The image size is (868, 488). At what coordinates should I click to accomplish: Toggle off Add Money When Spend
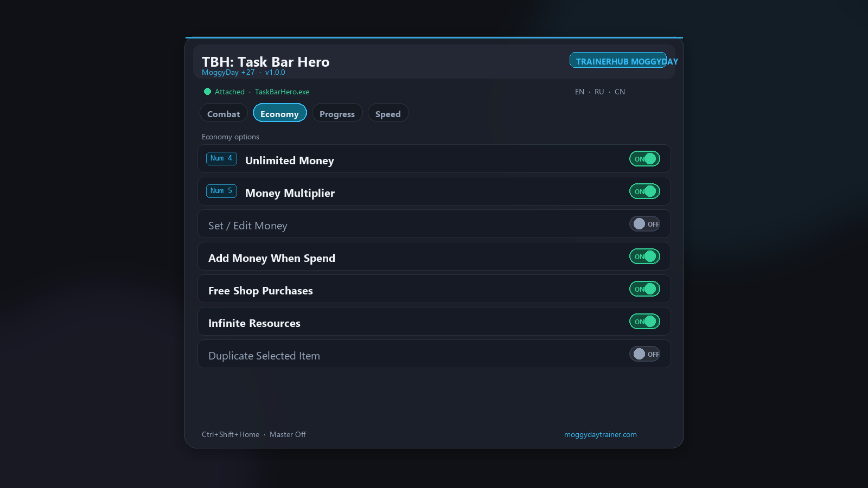pos(644,256)
